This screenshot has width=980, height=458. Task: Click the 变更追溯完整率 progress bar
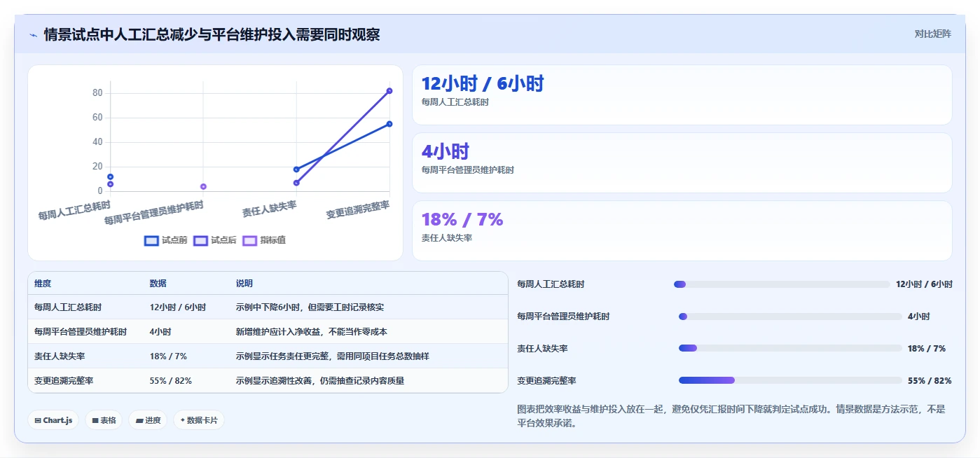(x=790, y=380)
